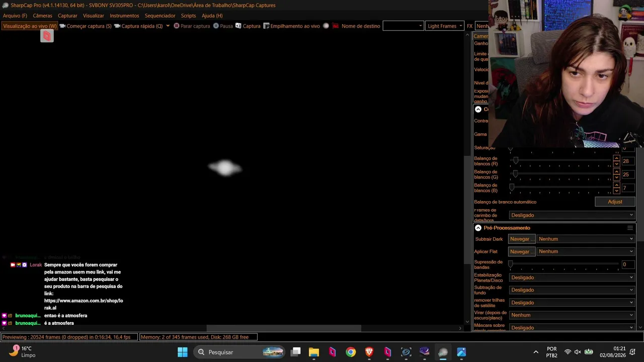644x362 pixels.
Task: Open the Aplicar Flat Nenhum dropdown
Action: pos(586,251)
